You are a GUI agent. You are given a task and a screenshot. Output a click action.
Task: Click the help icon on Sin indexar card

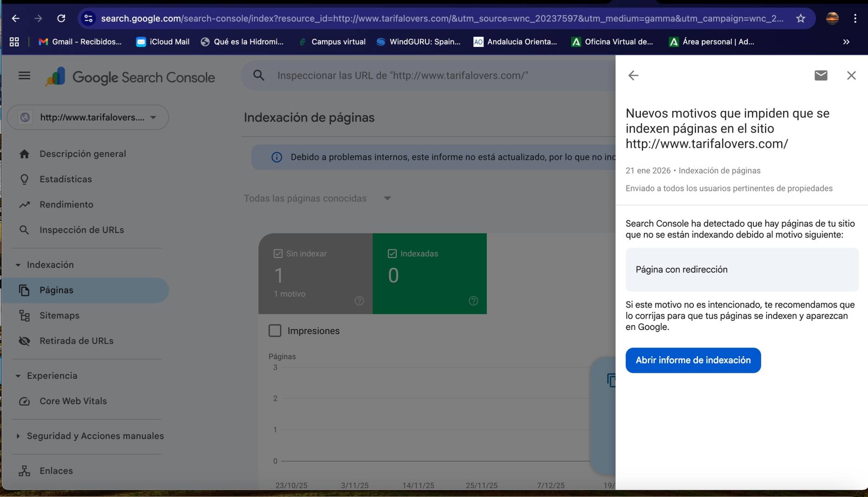coord(359,301)
